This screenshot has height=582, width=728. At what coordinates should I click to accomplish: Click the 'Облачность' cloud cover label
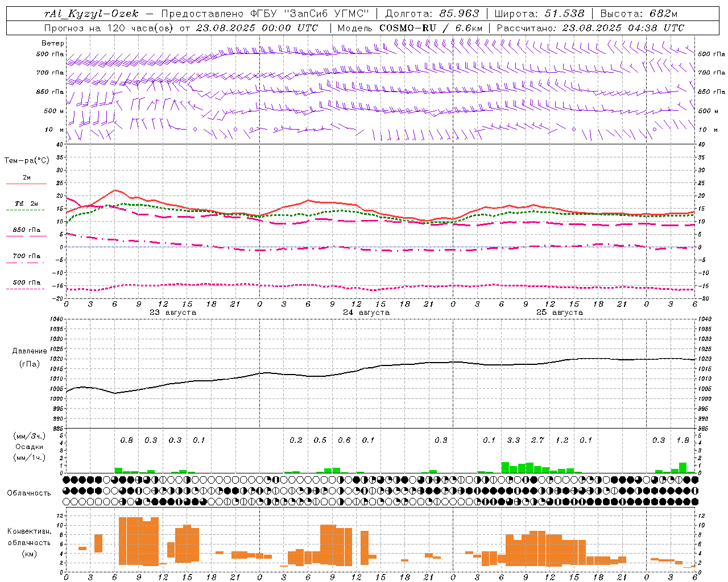(29, 493)
